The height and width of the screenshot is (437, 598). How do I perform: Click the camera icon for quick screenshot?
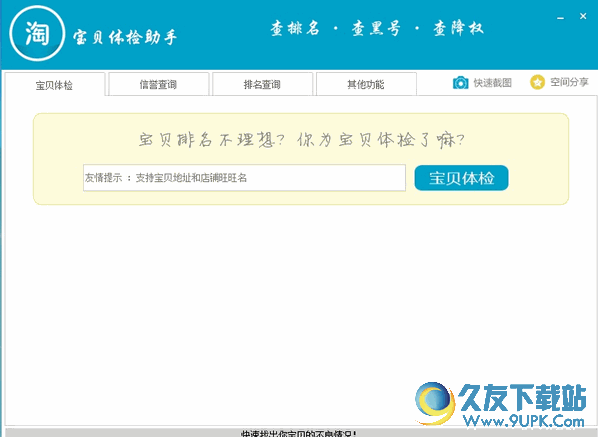(460, 82)
